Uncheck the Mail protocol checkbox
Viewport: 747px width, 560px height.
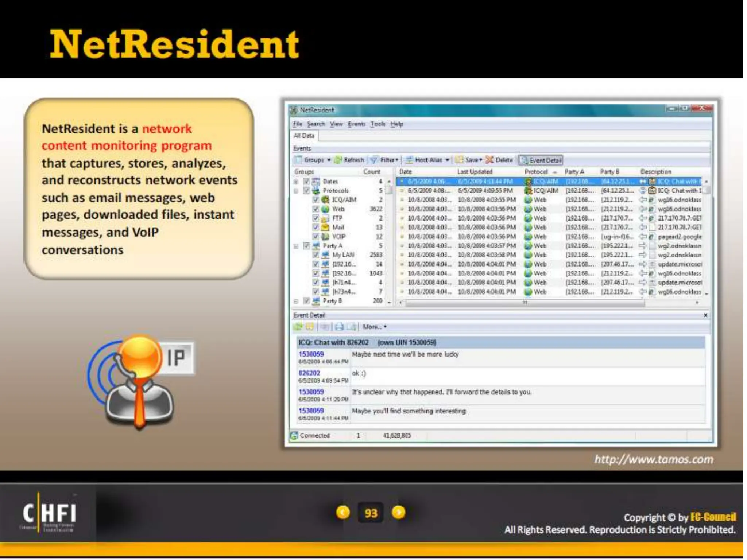pyautogui.click(x=316, y=227)
